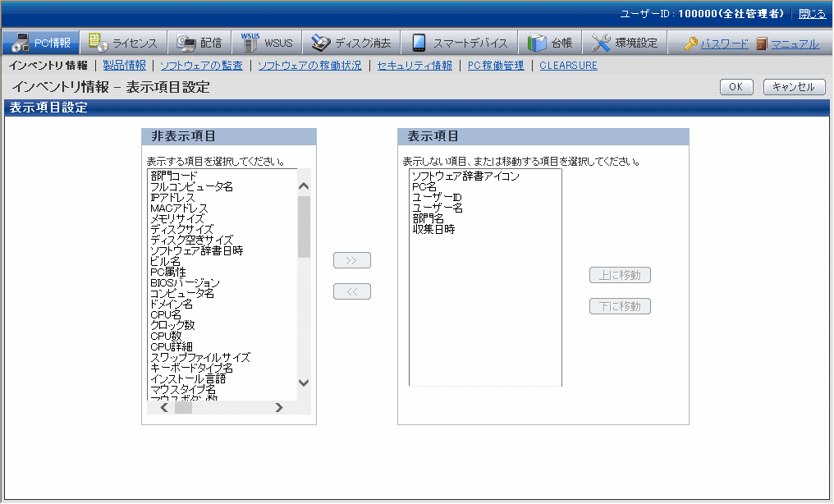Open the スマートデバイス smart device tab
The image size is (834, 504).
(x=461, y=44)
